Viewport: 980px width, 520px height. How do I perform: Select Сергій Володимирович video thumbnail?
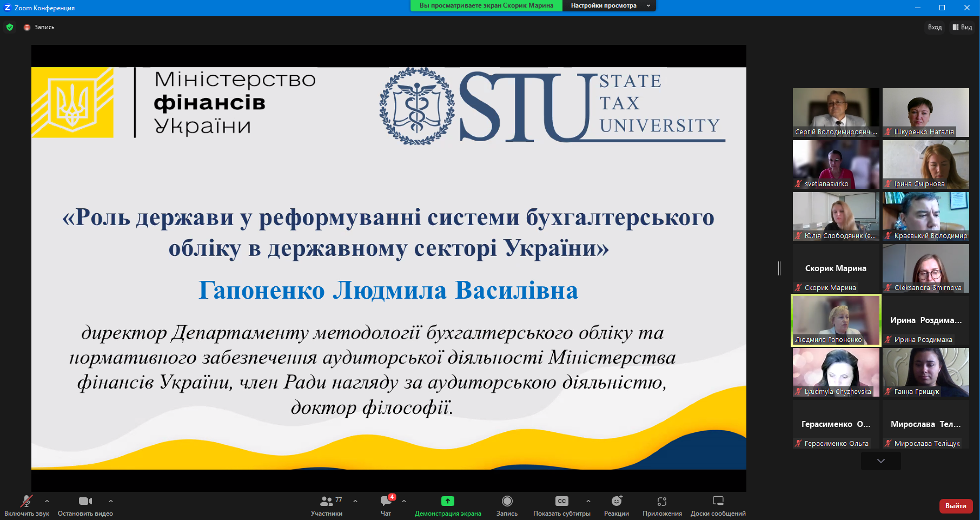[836, 113]
